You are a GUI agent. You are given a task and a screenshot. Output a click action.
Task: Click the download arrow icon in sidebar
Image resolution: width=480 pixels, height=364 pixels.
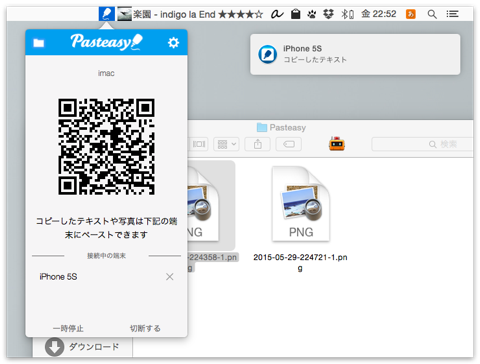pos(54,347)
